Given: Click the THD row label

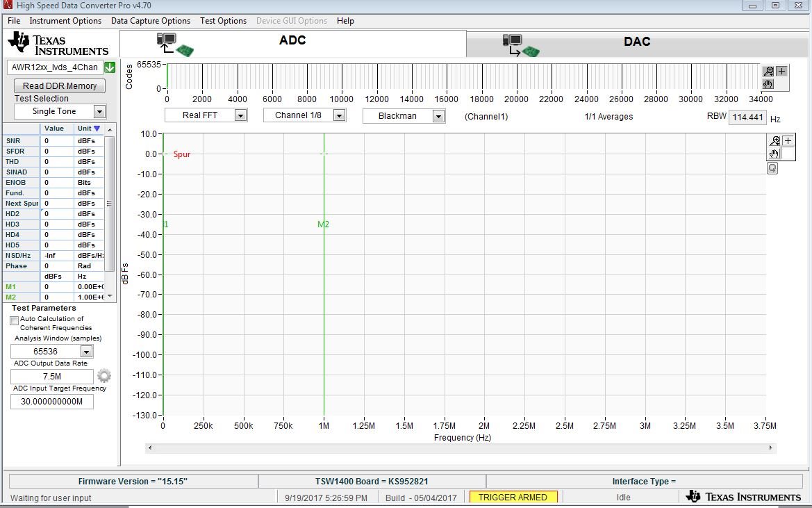Looking at the screenshot, I should click(13, 161).
